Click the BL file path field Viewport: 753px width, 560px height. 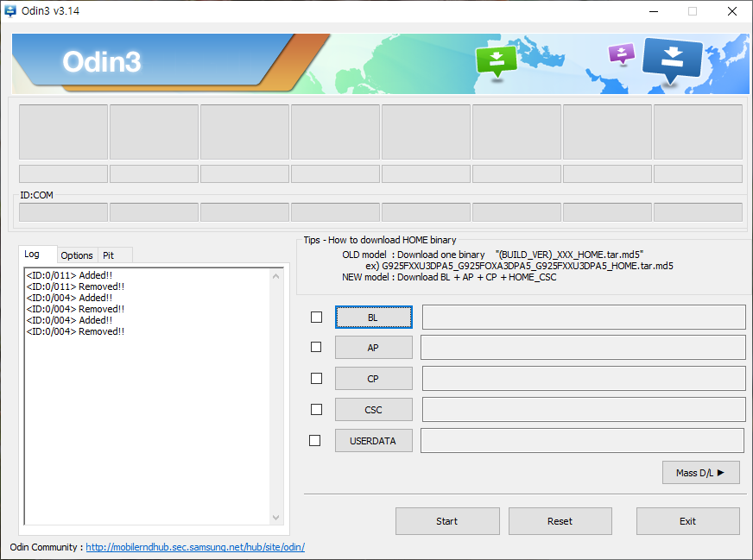(x=584, y=318)
